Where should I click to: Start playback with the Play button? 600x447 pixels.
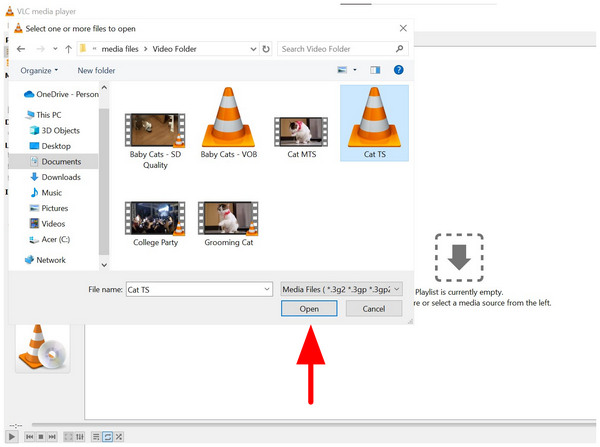[11, 437]
